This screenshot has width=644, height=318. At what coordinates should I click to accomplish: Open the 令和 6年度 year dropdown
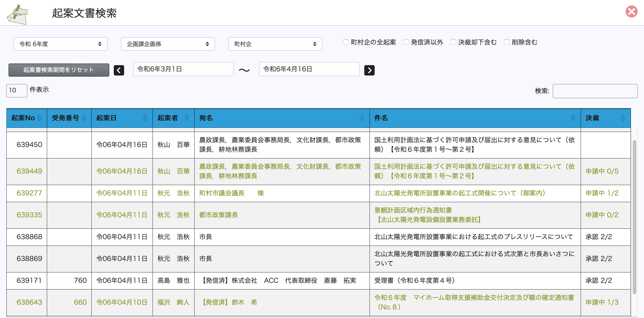[x=60, y=44]
